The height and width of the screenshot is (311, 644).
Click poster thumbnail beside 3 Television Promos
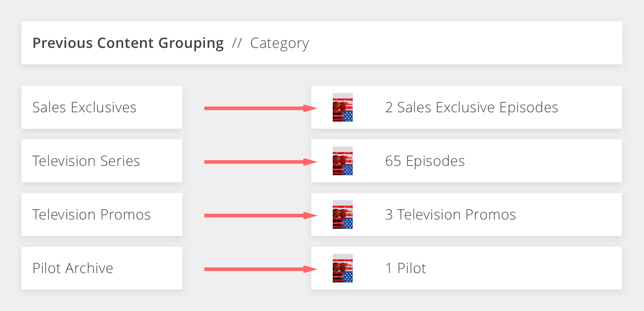pos(342,214)
